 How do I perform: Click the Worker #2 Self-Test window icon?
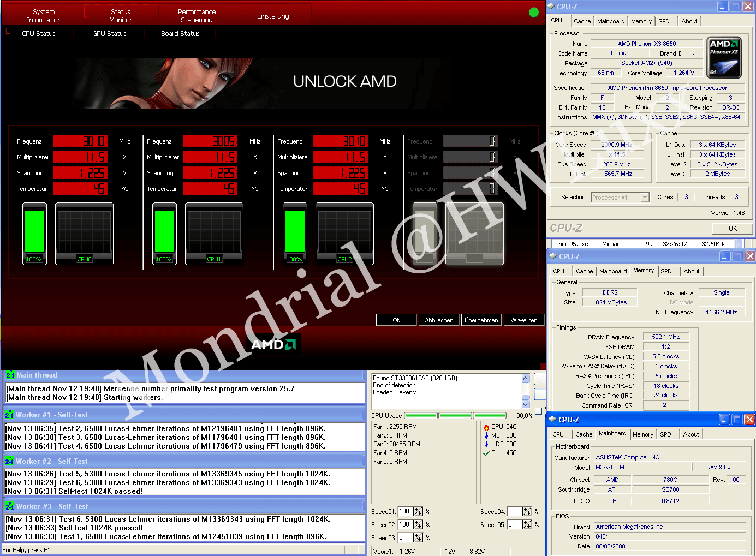(9, 461)
